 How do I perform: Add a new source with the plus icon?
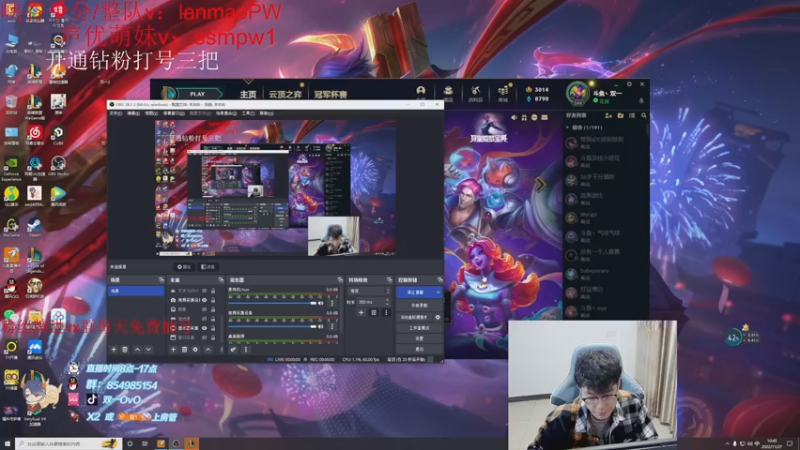click(173, 349)
